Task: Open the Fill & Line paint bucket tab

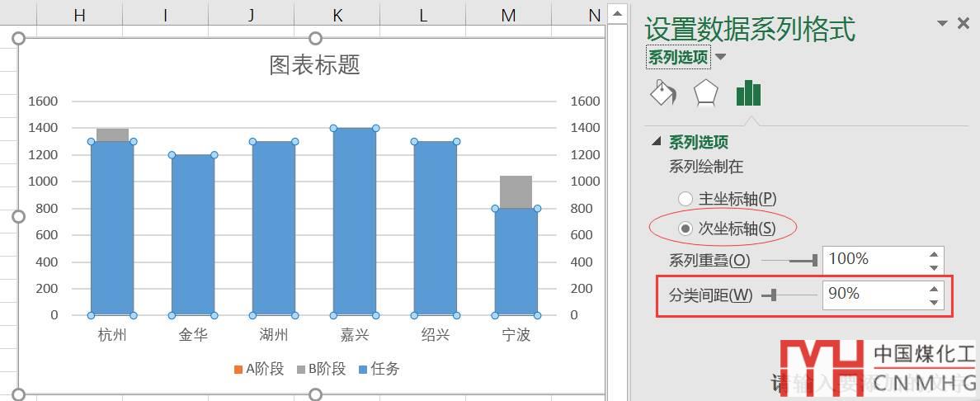Action: (663, 93)
